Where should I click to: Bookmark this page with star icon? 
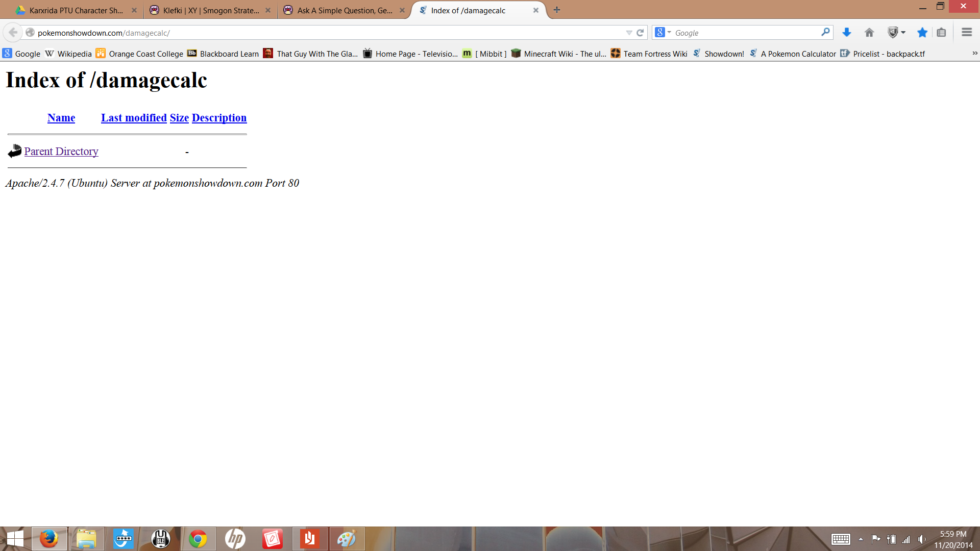coord(922,33)
